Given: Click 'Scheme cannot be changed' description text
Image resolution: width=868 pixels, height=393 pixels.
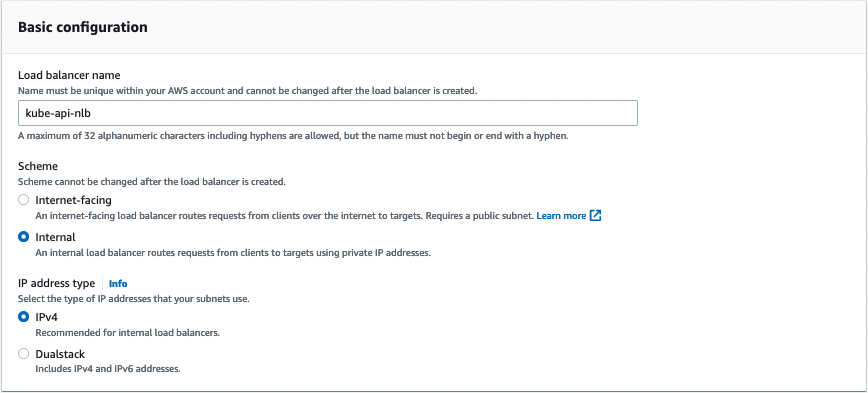Looking at the screenshot, I should click(x=152, y=181).
